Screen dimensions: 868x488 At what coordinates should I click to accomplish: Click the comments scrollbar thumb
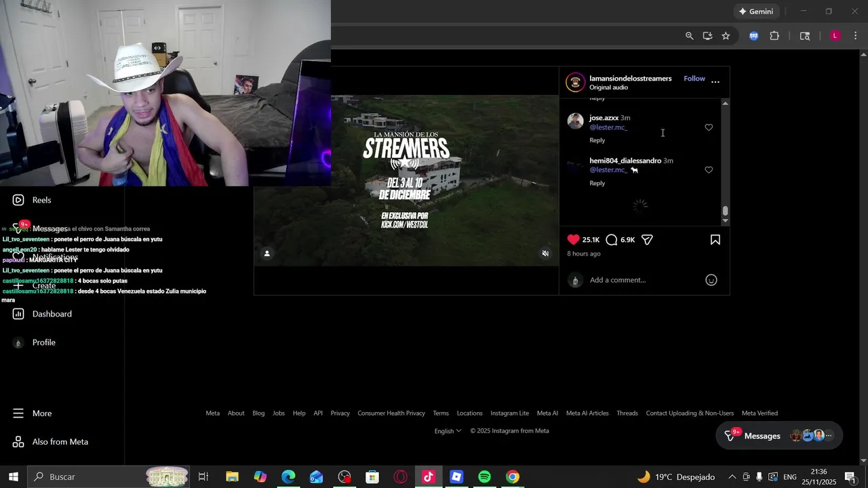tap(725, 211)
